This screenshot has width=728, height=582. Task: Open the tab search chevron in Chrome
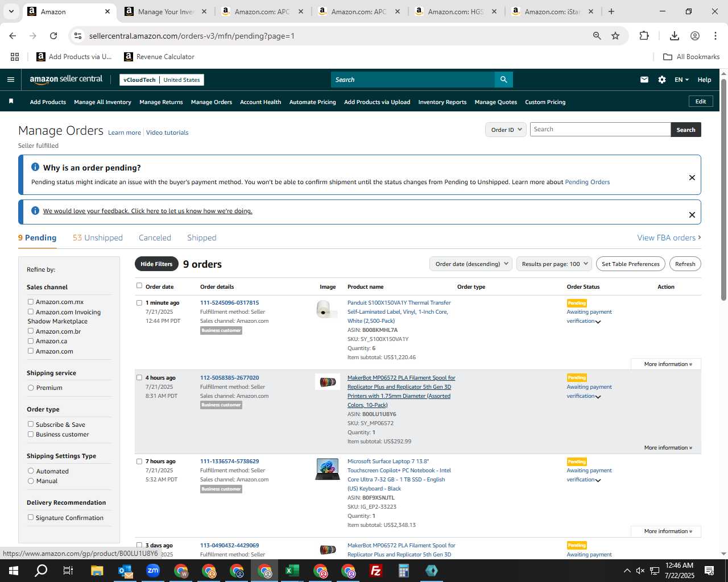(11, 11)
